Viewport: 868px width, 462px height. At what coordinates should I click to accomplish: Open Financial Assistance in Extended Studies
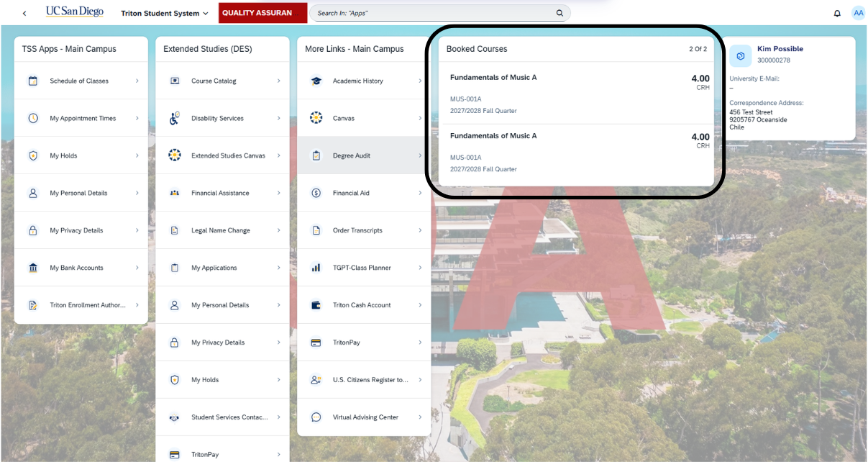(x=222, y=193)
